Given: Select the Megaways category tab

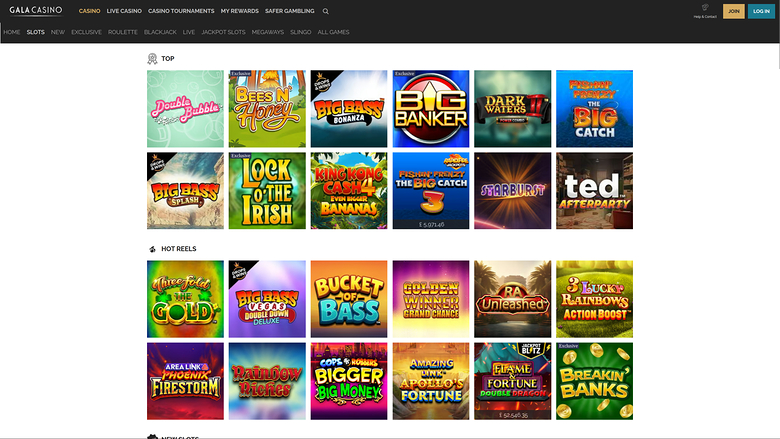Looking at the screenshot, I should 267,32.
